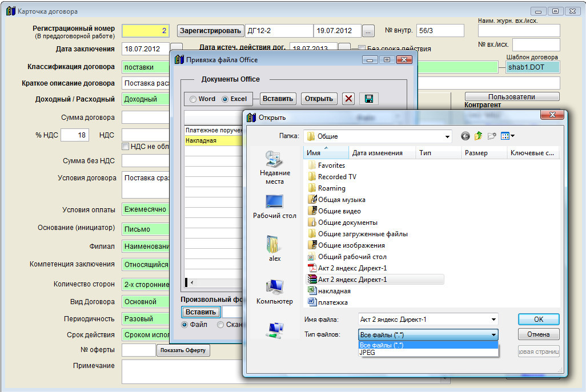Expand the Папка folder dropdown
Screen dimensions: 586x392
(x=447, y=136)
